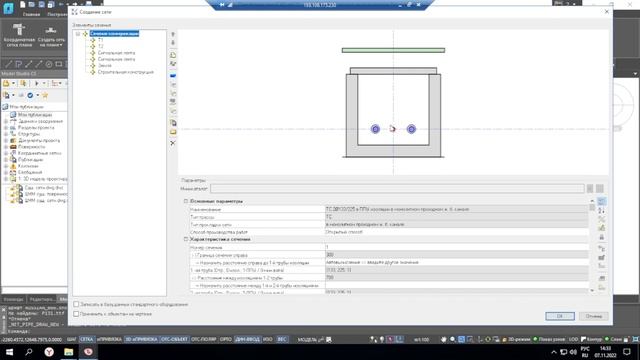Screen dimensions: 640x360
Task: Click the left blue pipe circle in section preview
Action: (x=375, y=129)
